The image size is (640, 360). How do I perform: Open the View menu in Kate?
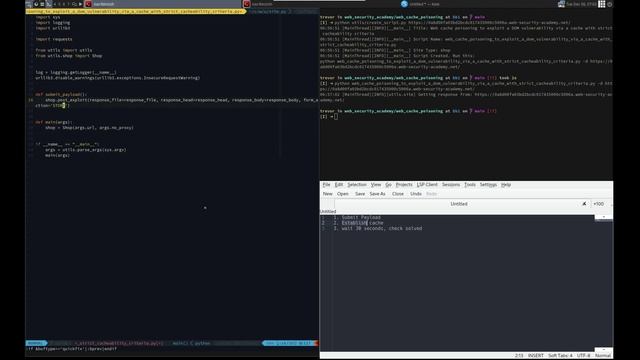pyautogui.click(x=376, y=185)
